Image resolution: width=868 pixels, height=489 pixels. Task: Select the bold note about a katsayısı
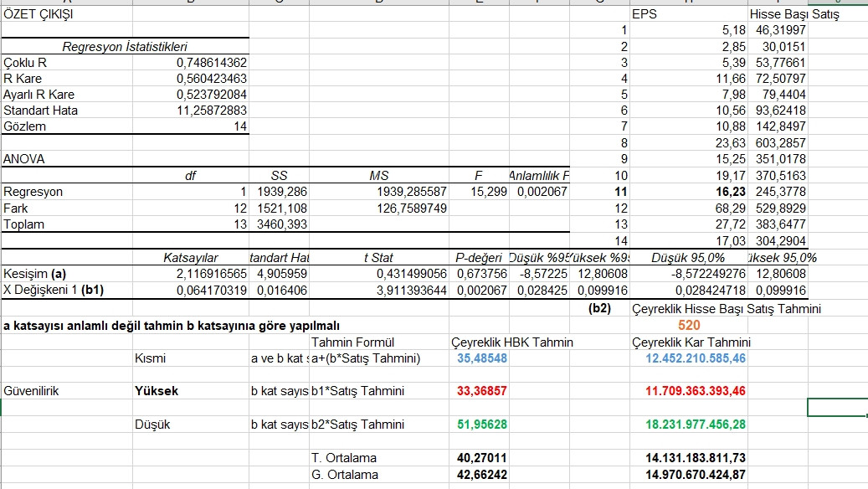point(172,327)
